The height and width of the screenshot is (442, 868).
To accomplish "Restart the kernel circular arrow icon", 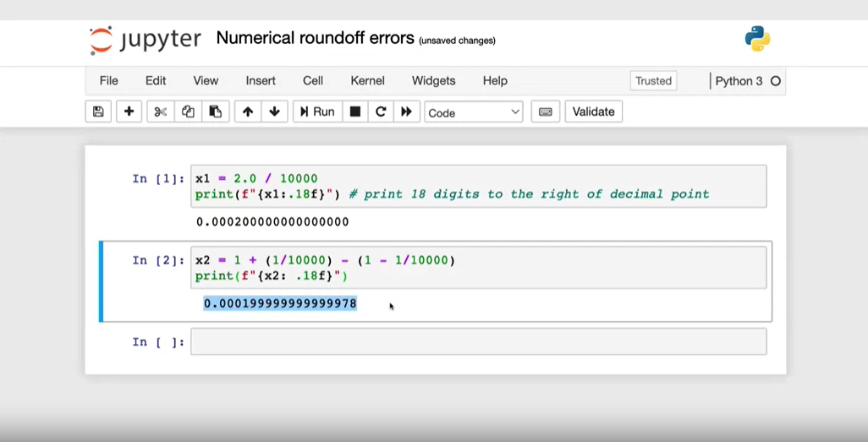I will (381, 112).
